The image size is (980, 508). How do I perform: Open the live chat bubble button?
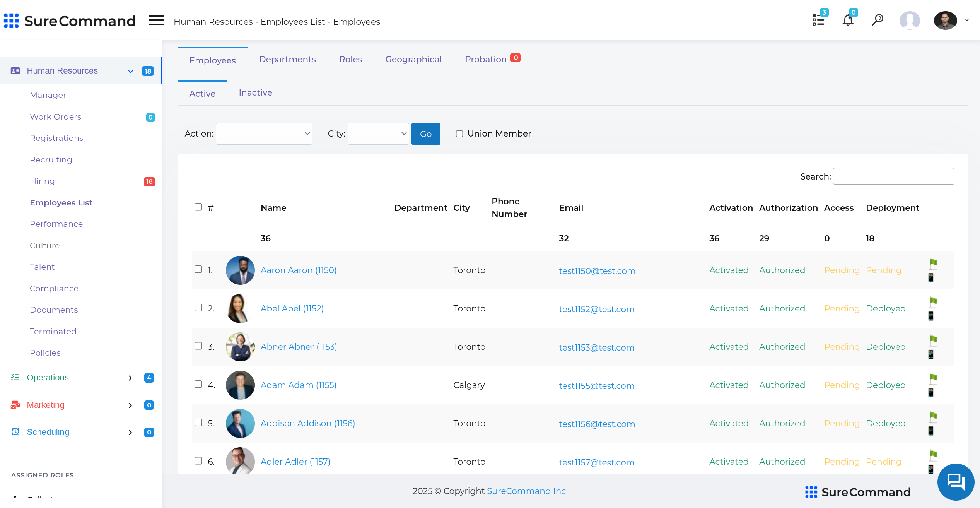click(x=956, y=482)
